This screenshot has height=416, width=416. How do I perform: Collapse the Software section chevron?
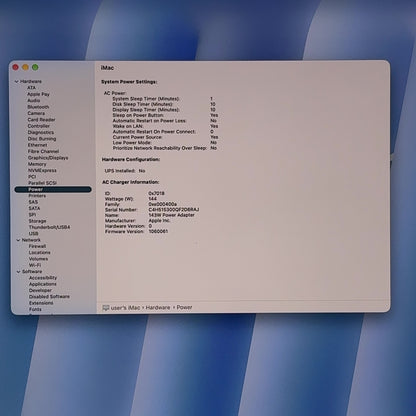pos(19,272)
